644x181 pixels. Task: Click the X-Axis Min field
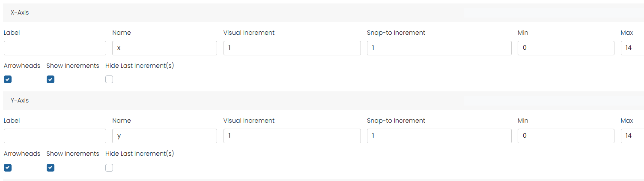[x=566, y=48]
